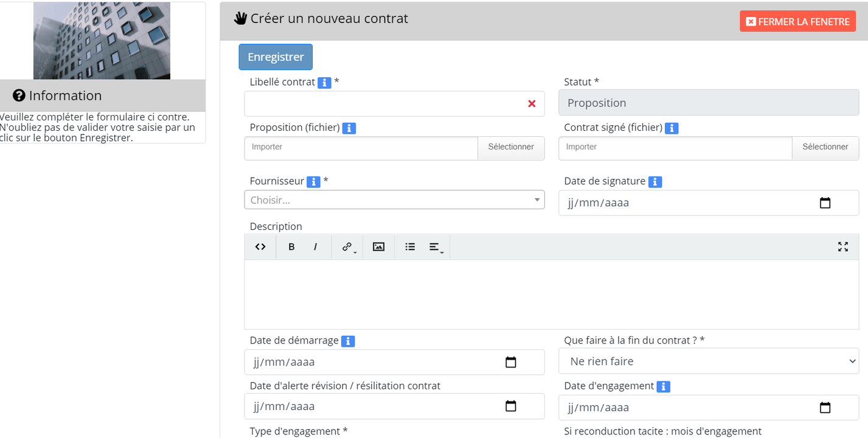Create an unordered list in the description

tap(409, 246)
